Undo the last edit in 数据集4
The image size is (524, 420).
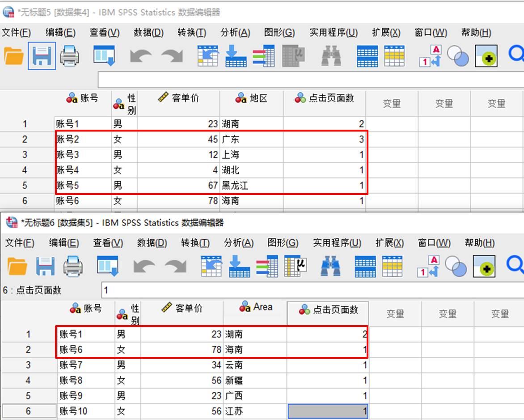point(139,56)
